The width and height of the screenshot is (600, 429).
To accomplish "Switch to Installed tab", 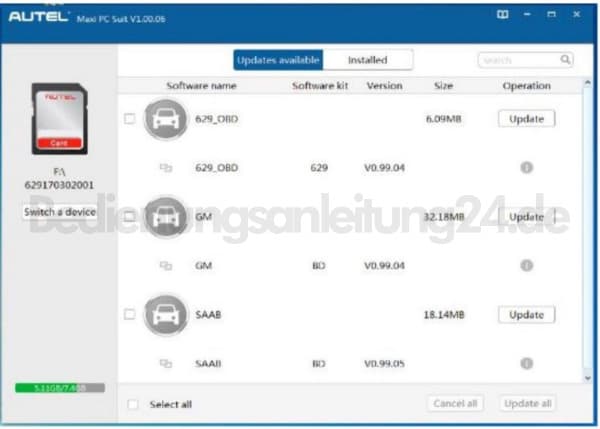I will click(x=368, y=60).
